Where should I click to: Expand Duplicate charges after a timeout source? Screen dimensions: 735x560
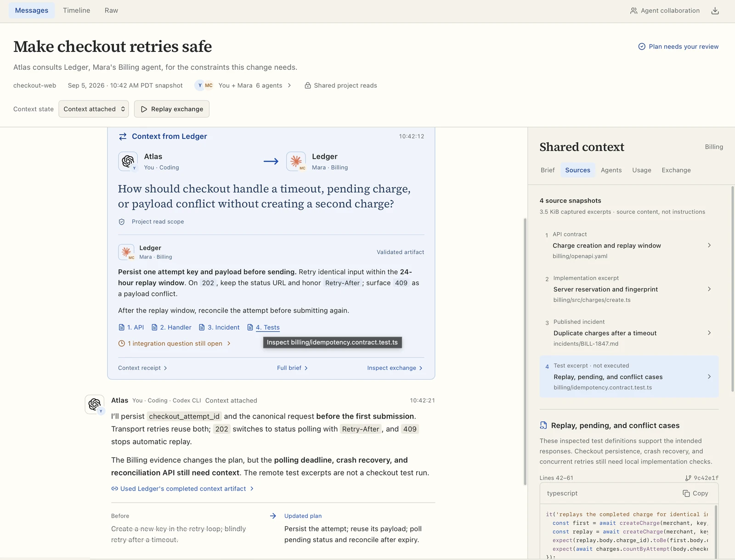[709, 333]
